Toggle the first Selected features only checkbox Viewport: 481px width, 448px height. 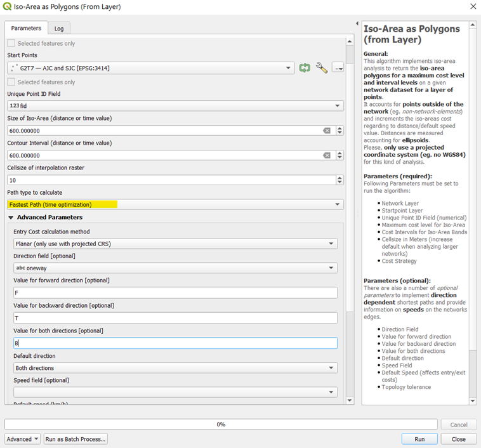(x=11, y=43)
